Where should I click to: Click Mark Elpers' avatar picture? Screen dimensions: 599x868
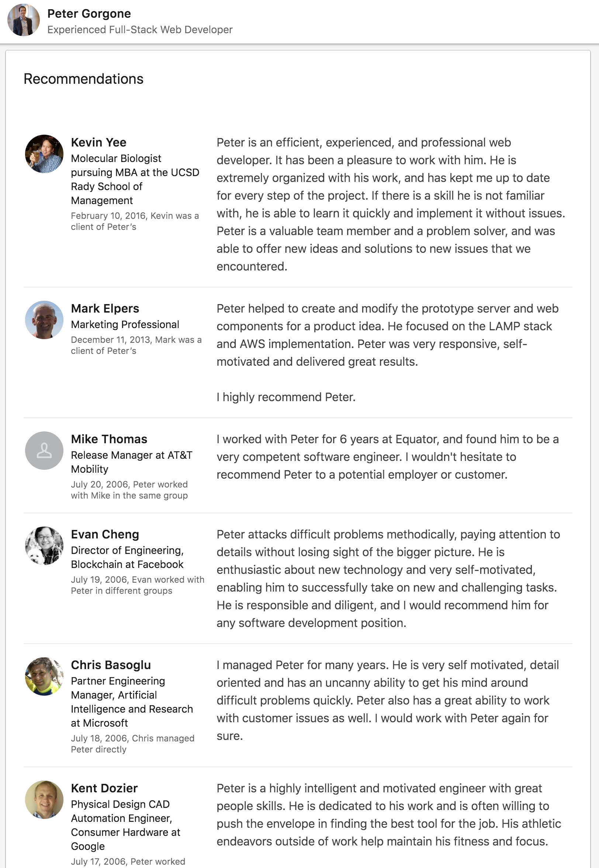[x=44, y=320]
